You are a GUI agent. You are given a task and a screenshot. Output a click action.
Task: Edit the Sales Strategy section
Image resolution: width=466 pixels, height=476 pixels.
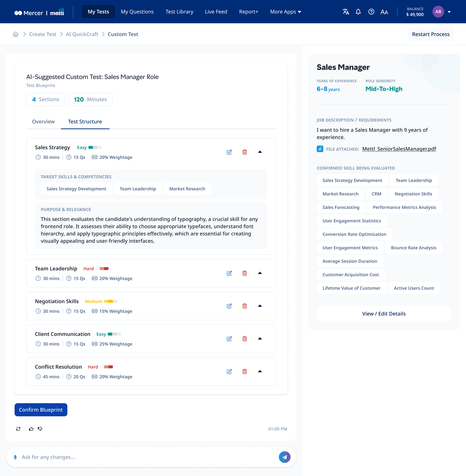pos(229,152)
